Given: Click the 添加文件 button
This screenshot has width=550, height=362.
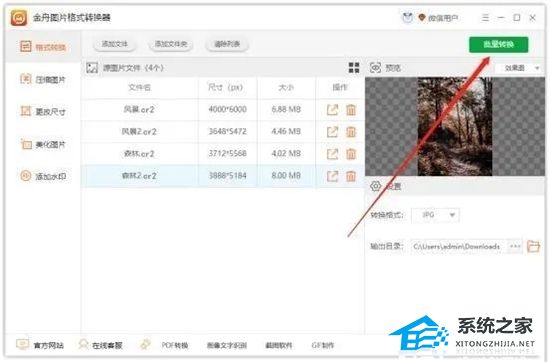Looking at the screenshot, I should (x=115, y=44).
